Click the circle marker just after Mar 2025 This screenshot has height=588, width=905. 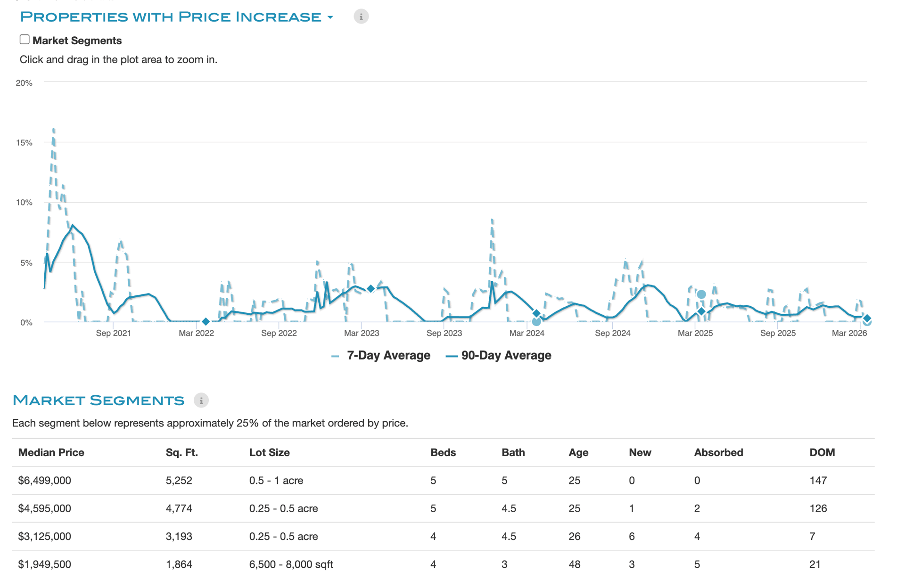(x=701, y=294)
